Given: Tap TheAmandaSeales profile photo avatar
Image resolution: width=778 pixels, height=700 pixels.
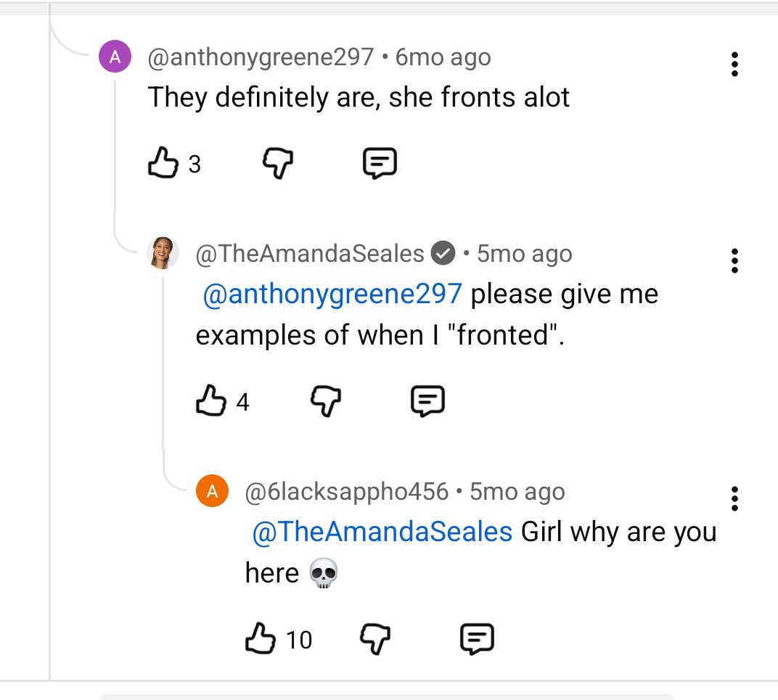Looking at the screenshot, I should coord(163,253).
